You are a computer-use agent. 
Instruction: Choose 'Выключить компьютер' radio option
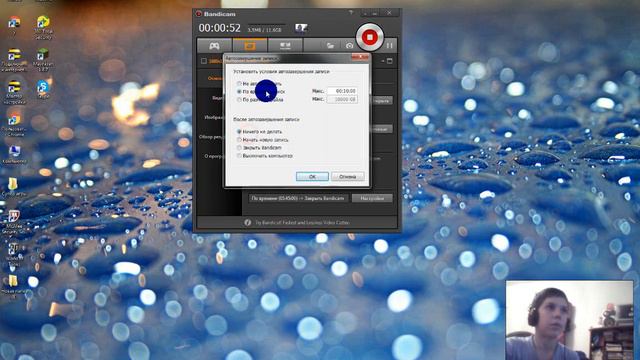[x=239, y=156]
